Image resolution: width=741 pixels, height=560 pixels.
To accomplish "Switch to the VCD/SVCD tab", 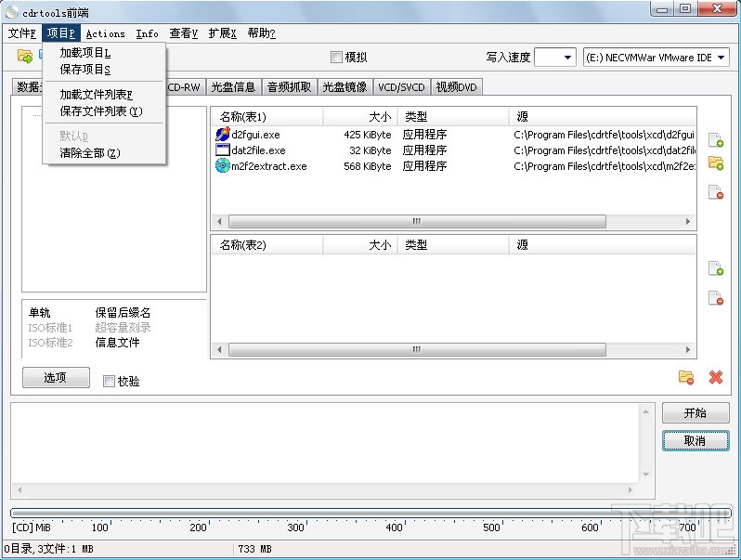I will click(401, 87).
